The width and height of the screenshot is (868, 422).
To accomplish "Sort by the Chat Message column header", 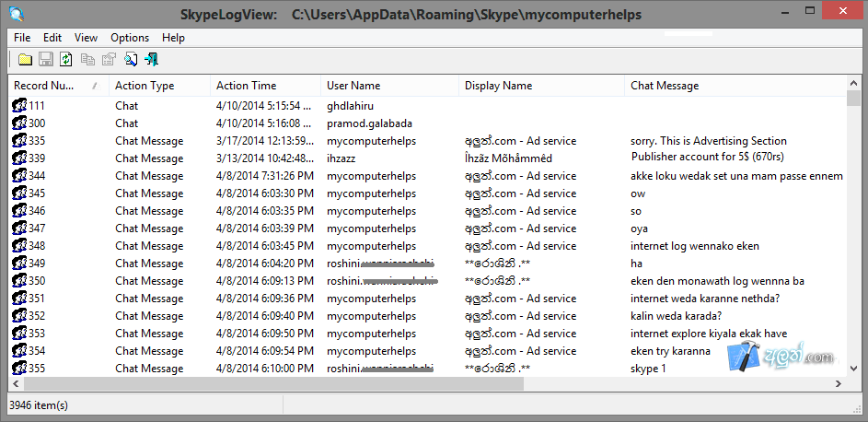I will coord(735,86).
